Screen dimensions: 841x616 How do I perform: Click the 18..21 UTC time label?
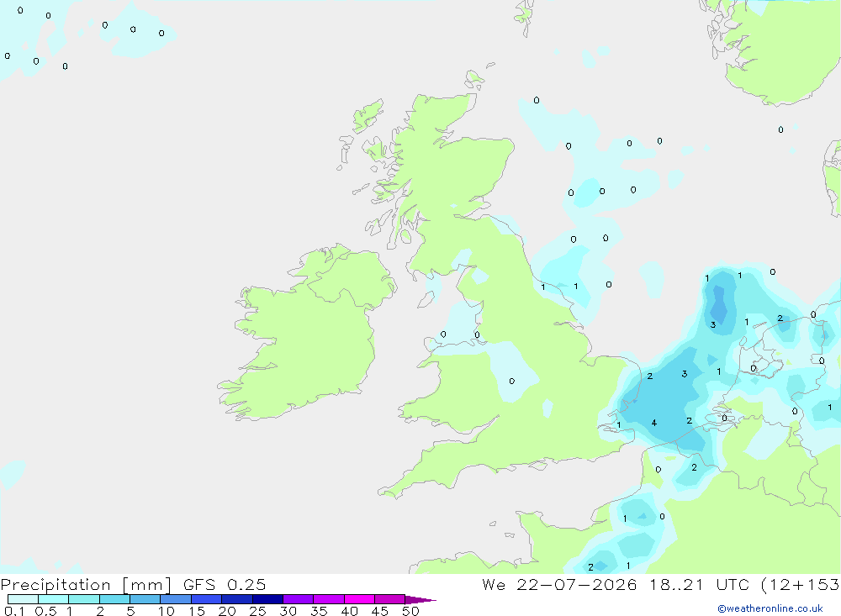(699, 585)
